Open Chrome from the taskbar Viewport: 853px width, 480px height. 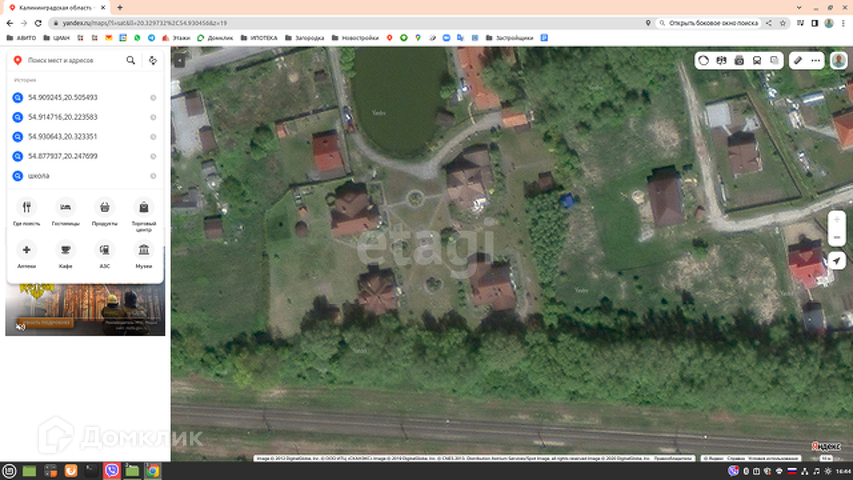tap(153, 471)
